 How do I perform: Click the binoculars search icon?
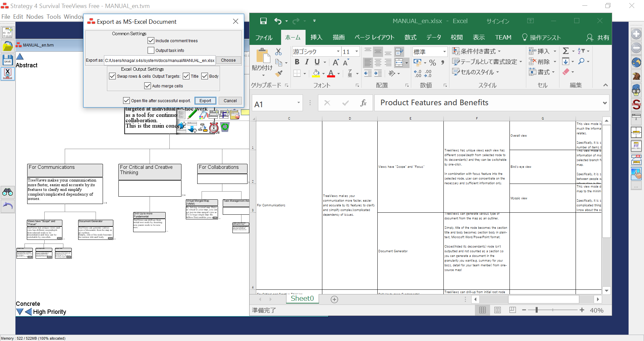[x=7, y=192]
